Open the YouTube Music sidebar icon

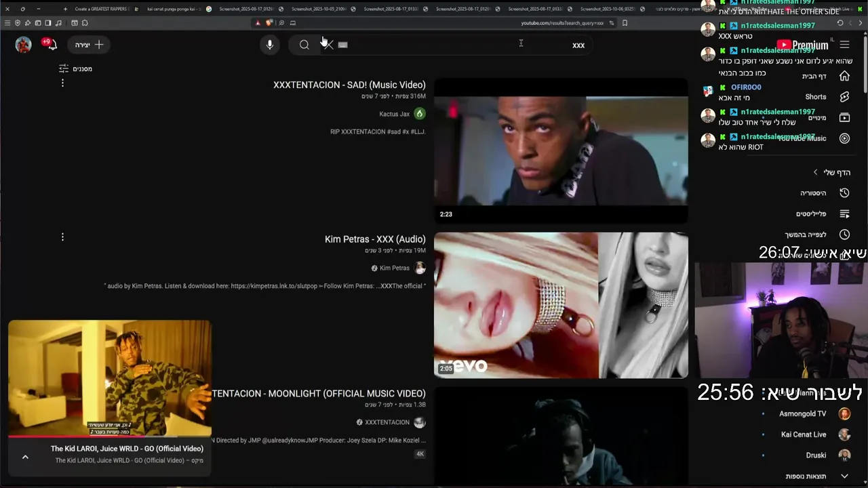[844, 138]
